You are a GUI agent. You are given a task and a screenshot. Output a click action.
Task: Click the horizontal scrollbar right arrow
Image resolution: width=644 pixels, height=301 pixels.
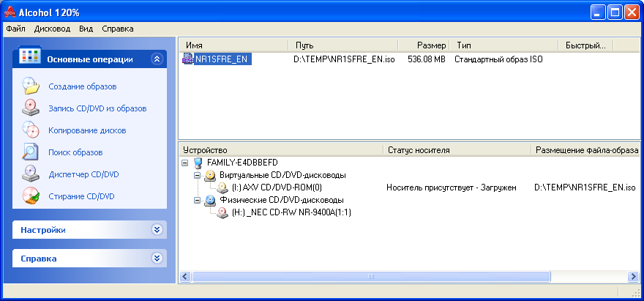tap(633, 276)
